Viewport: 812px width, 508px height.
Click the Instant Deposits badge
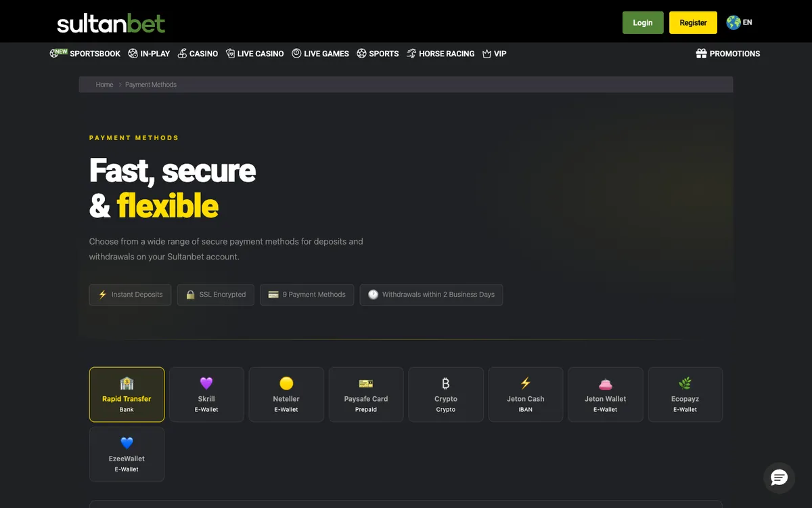click(x=130, y=295)
